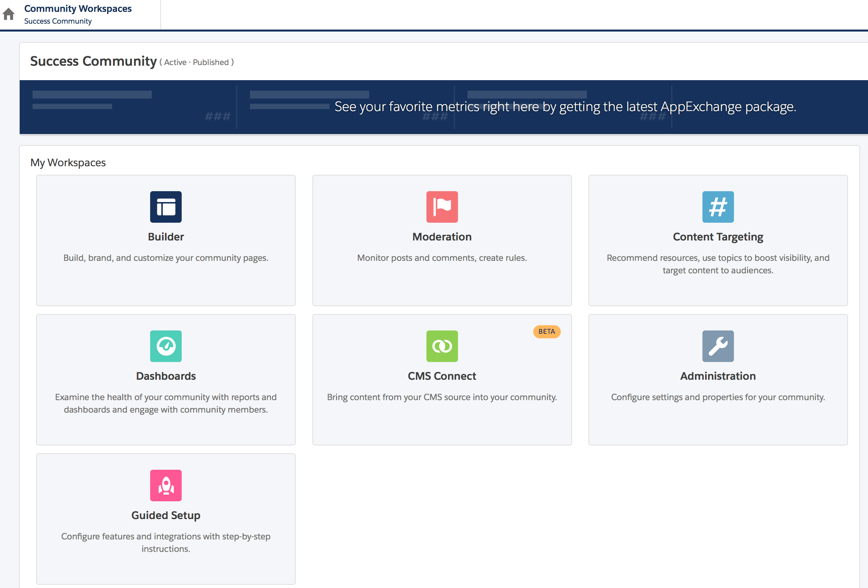Click the Guided Setup tile title
Image resolution: width=868 pixels, height=588 pixels.
click(x=166, y=515)
